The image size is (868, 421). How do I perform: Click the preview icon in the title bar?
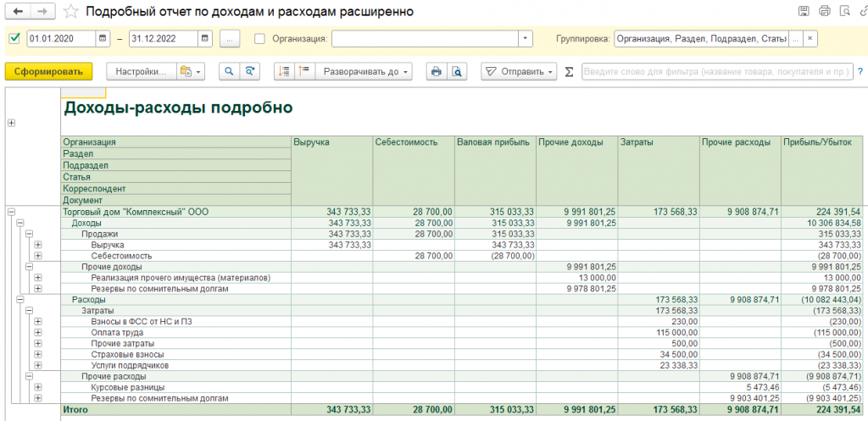844,11
